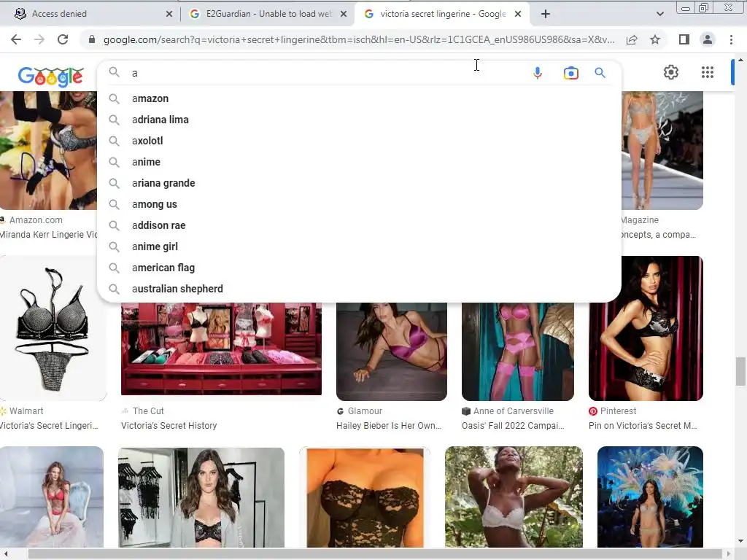This screenshot has height=560, width=747.
Task: Open Chrome side panel
Action: point(684,39)
